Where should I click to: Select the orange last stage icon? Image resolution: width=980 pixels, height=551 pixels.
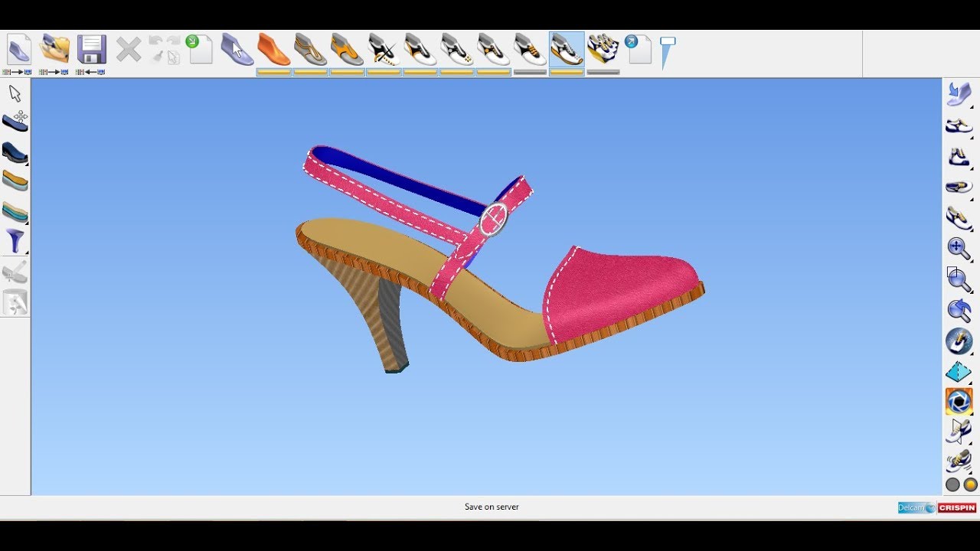273,49
